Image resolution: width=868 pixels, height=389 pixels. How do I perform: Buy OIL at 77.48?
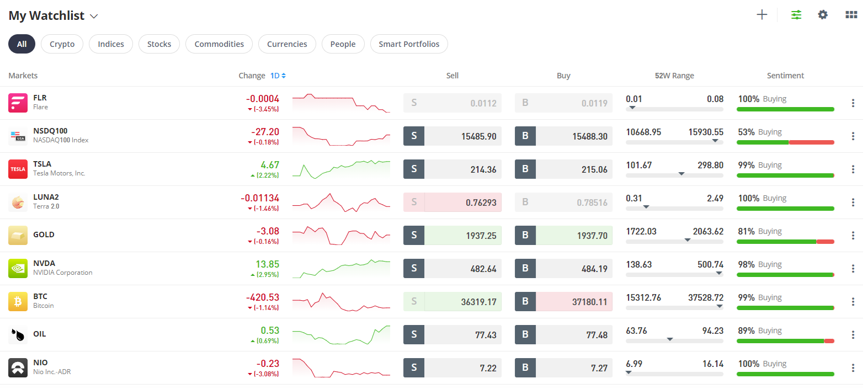point(563,334)
